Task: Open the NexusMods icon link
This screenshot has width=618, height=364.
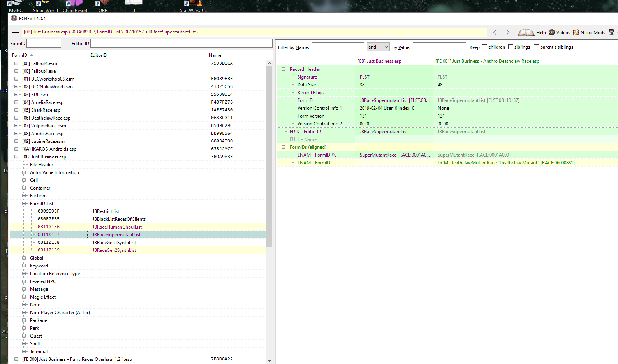Action: tap(576, 32)
